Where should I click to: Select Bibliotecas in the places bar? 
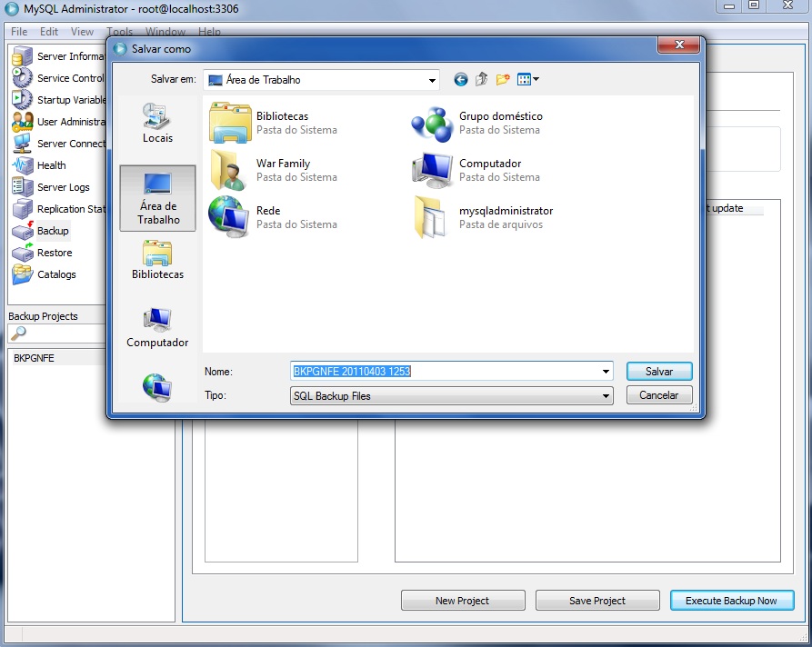pos(157,261)
